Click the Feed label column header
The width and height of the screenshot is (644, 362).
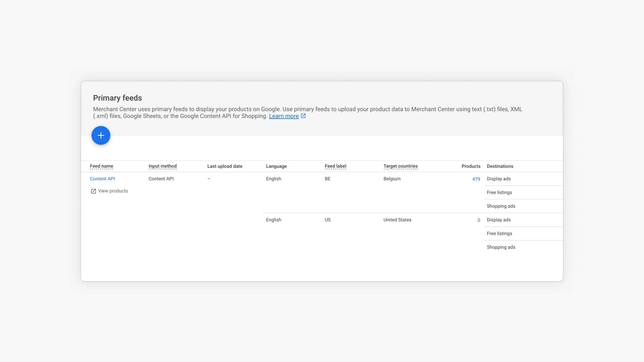click(335, 166)
